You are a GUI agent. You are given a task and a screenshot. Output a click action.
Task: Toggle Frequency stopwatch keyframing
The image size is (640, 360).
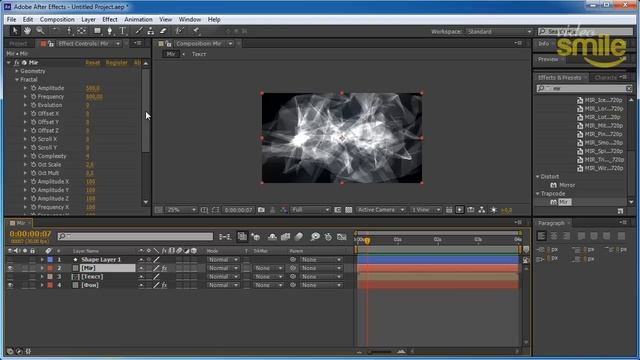(x=33, y=97)
